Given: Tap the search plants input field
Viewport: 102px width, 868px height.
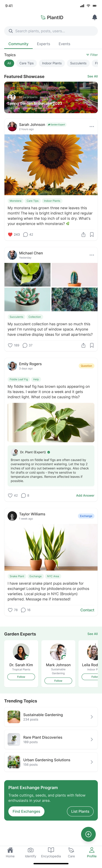Looking at the screenshot, I should coord(51,31).
